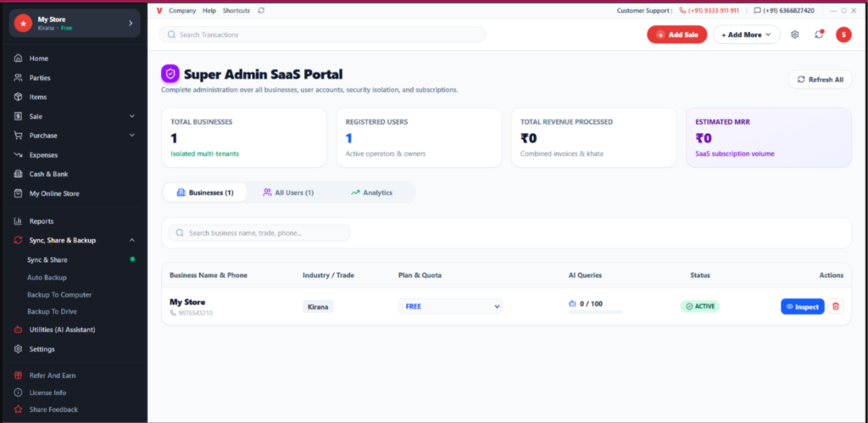This screenshot has width=868, height=423.
Task: Click the 0 / 100 AI queries text
Action: click(591, 304)
